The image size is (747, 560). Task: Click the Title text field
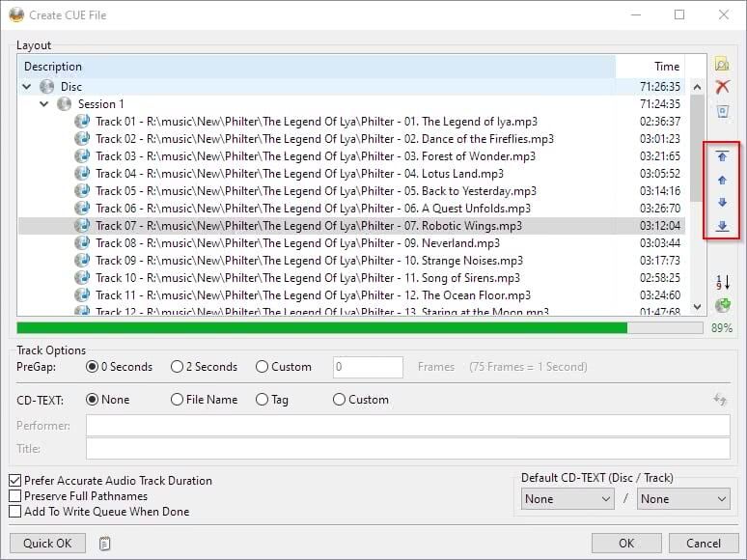[408, 448]
